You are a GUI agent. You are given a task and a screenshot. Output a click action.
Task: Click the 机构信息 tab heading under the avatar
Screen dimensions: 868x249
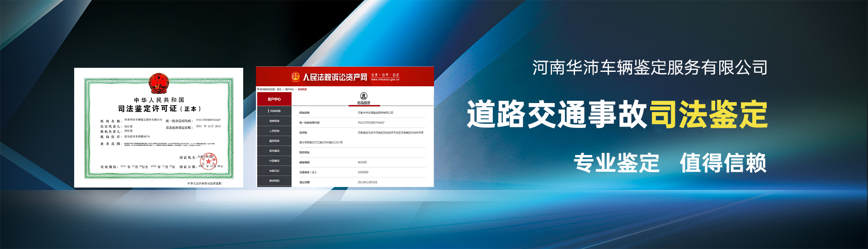click(x=364, y=103)
